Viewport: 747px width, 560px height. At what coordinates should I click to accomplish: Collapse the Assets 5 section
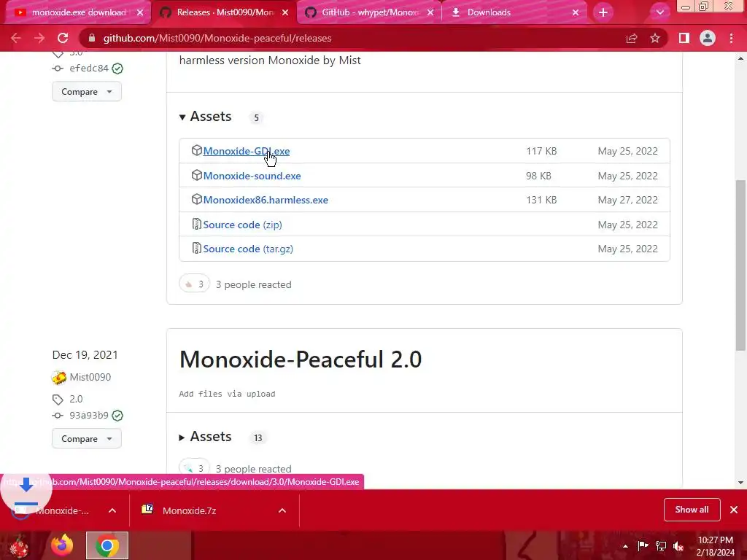coord(206,117)
